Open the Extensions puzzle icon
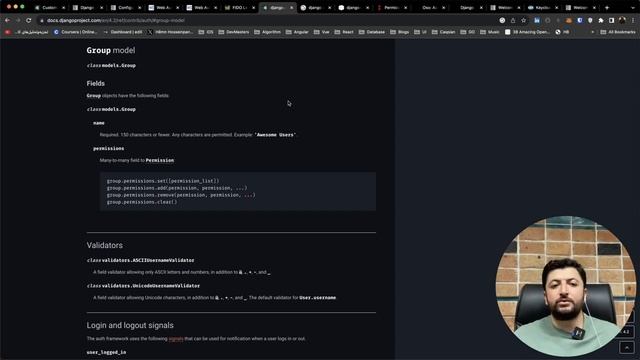Viewport: 640px width, 360px height. pyautogui.click(x=601, y=20)
